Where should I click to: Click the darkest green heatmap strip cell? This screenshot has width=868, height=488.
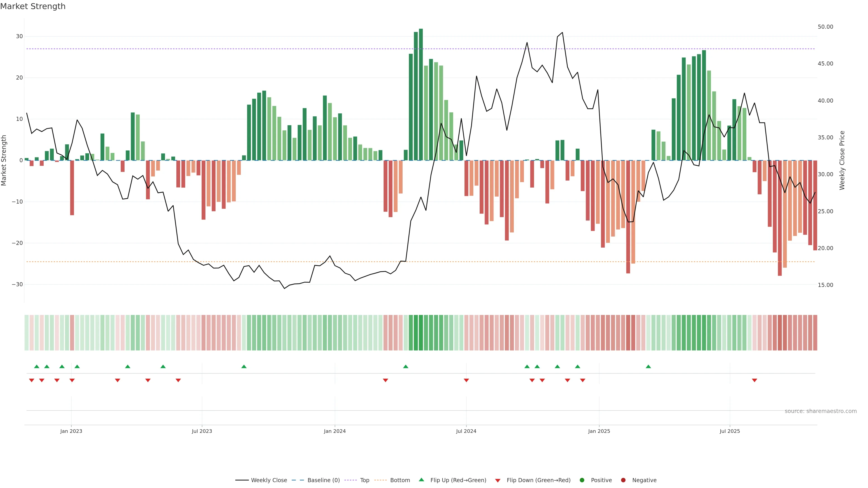click(421, 333)
